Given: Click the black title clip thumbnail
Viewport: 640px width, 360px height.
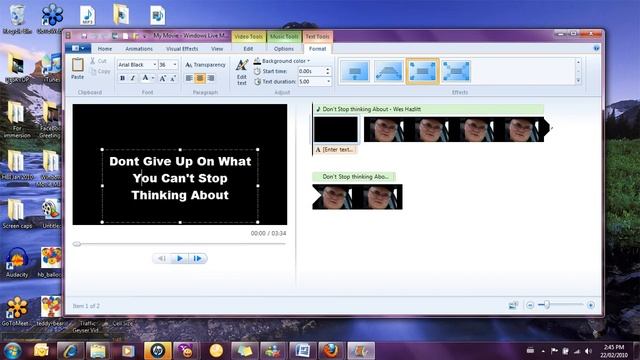Looking at the screenshot, I should 336,129.
